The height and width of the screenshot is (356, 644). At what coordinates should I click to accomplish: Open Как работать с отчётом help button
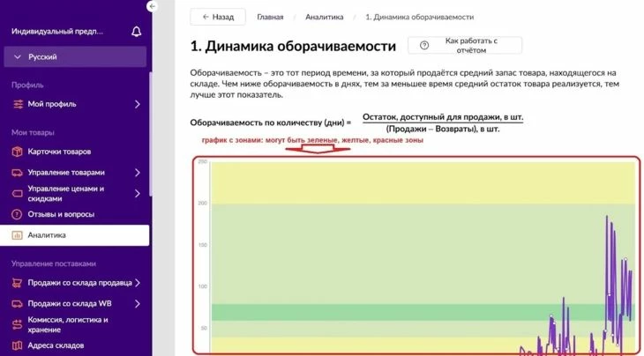click(x=465, y=45)
